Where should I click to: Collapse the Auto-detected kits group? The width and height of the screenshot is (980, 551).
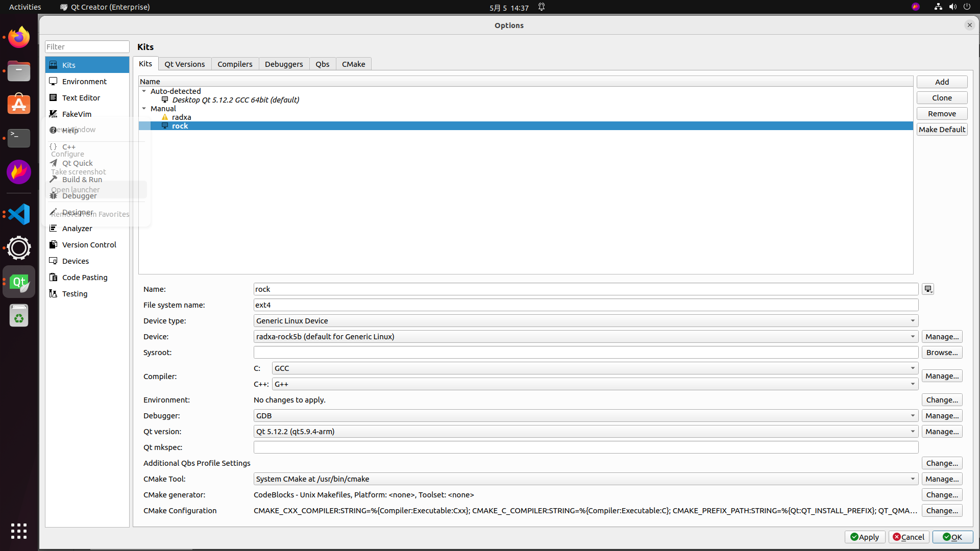[144, 91]
